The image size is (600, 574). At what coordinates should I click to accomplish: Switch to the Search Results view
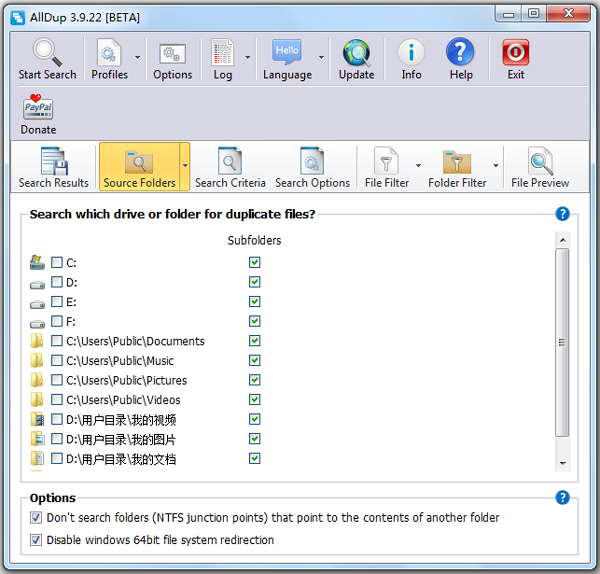pyautogui.click(x=54, y=168)
